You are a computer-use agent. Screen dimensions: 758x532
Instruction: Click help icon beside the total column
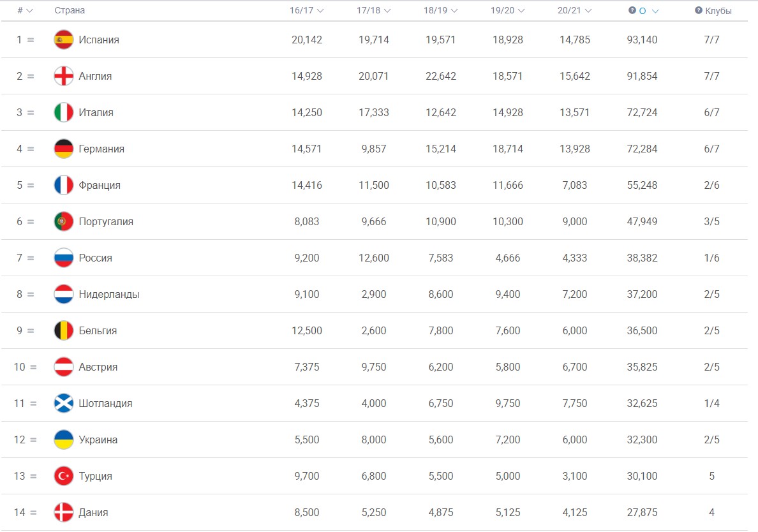632,10
